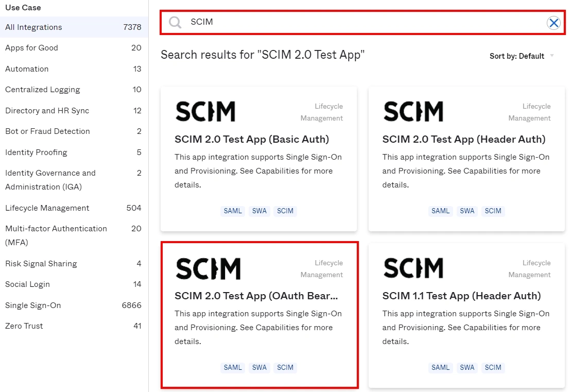Click SCIM tag on OAuth Bearer card
This screenshot has width=571, height=392.
click(285, 368)
